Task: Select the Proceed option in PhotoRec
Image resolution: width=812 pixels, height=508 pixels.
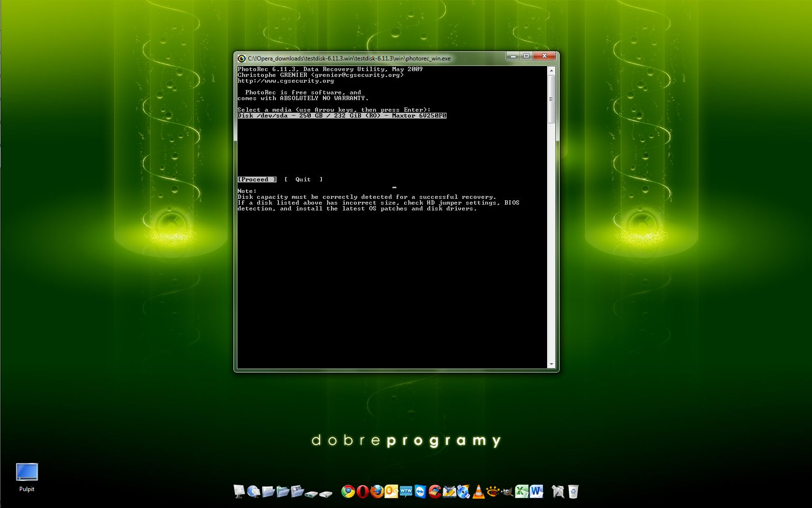Action: coord(257,179)
